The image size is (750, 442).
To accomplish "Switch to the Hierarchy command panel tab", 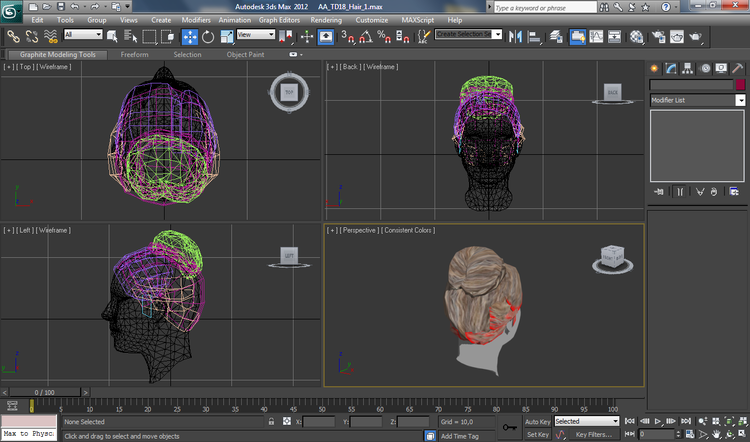I will (x=687, y=68).
